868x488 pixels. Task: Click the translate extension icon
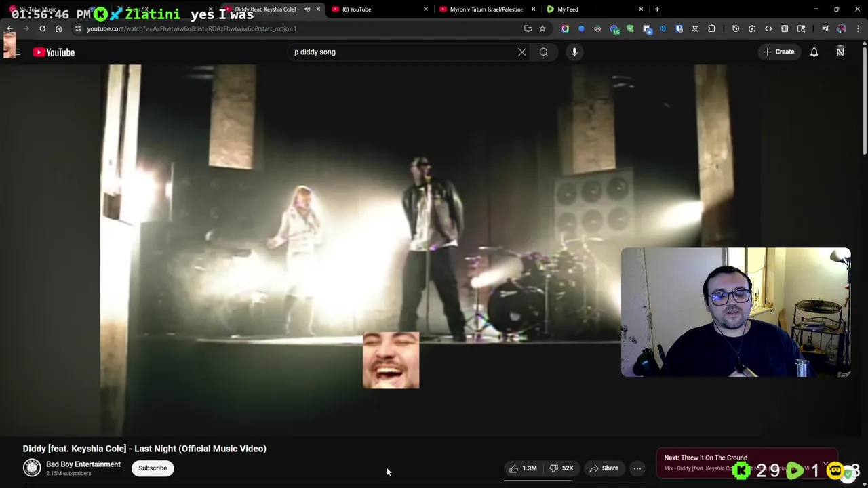695,28
